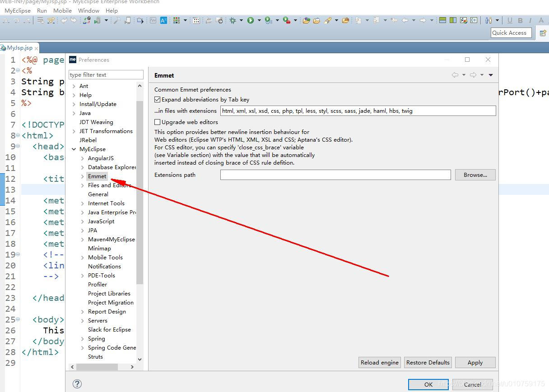Image resolution: width=549 pixels, height=392 pixels.
Task: Click the Browse... button
Action: 475,175
